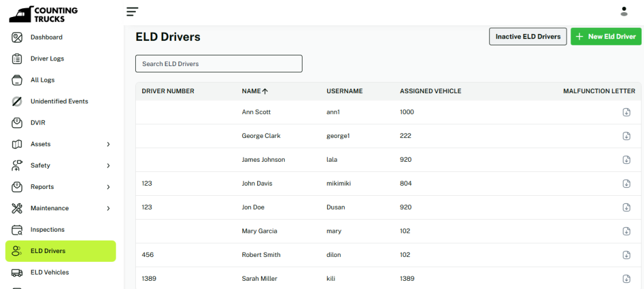Open Dashboard from the sidebar
This screenshot has width=644, height=289.
47,37
